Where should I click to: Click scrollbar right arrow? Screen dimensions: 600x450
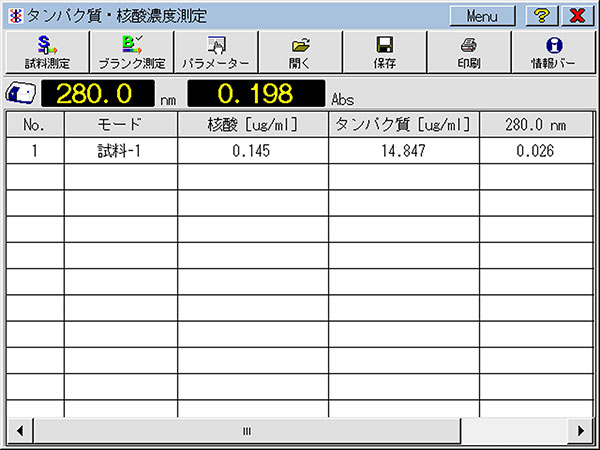pos(581,431)
